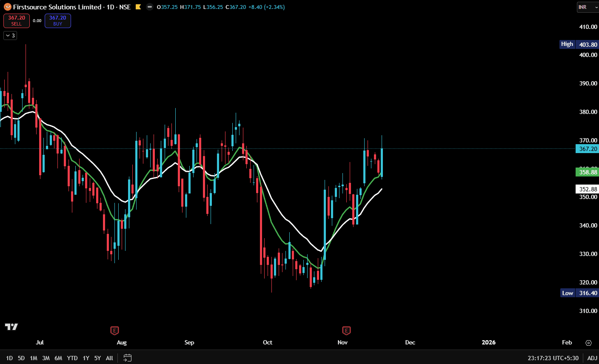Screen dimensions: 599x364
Task: Click the SELL button at 367.20
Action: (x=17, y=21)
